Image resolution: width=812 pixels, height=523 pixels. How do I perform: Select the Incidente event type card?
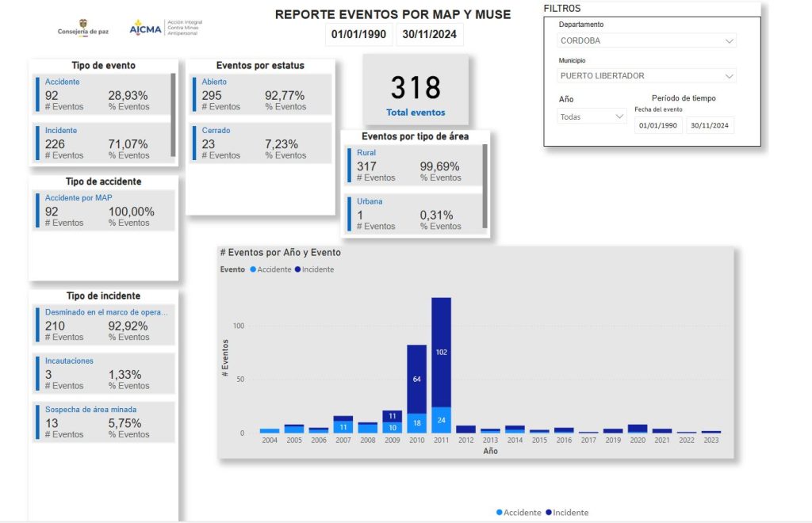(x=102, y=143)
